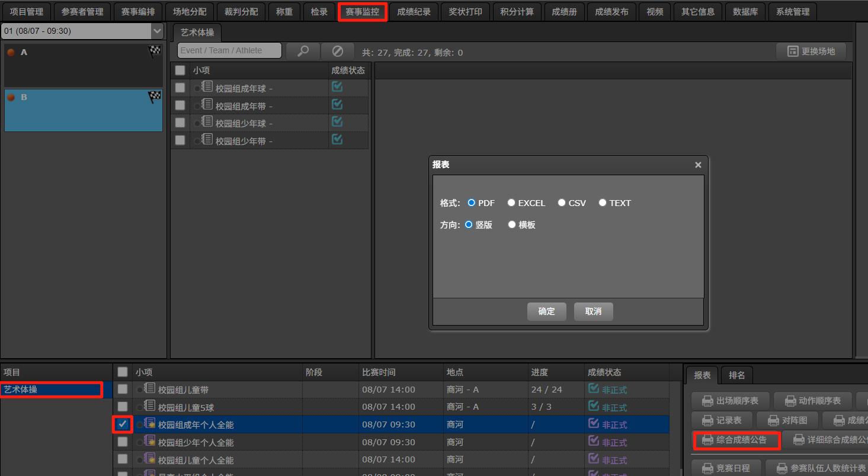Click the printer icon for 综合成绩公告

pyautogui.click(x=707, y=440)
